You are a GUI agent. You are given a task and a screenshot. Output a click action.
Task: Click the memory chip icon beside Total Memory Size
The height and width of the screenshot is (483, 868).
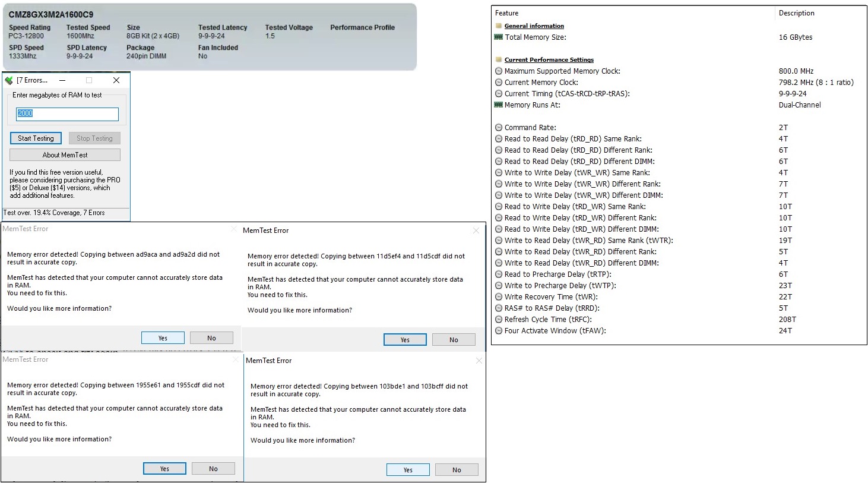coord(499,37)
